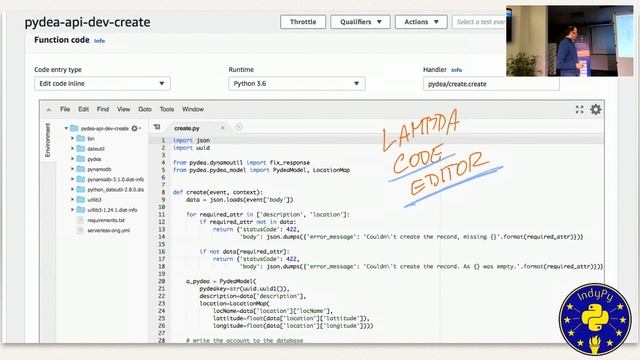Open the Qualifiers dropdown
Image resolution: width=640 pixels, height=360 pixels.
pyautogui.click(x=360, y=22)
